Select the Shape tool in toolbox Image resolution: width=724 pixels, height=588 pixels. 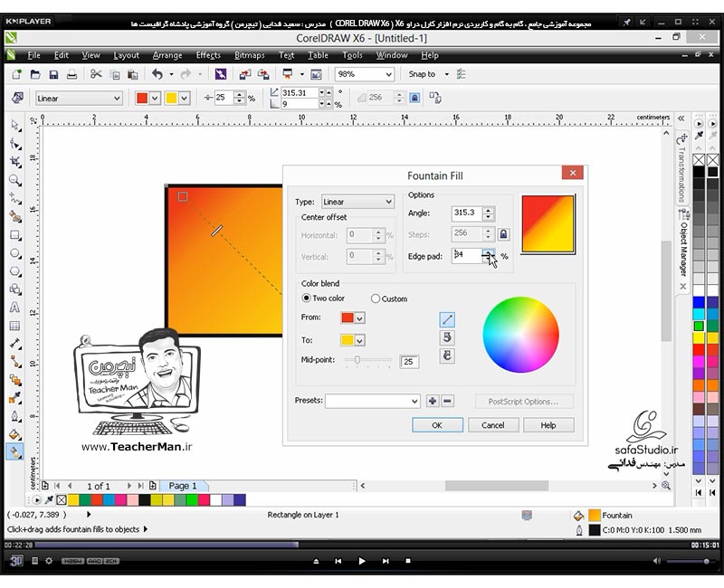(x=15, y=144)
